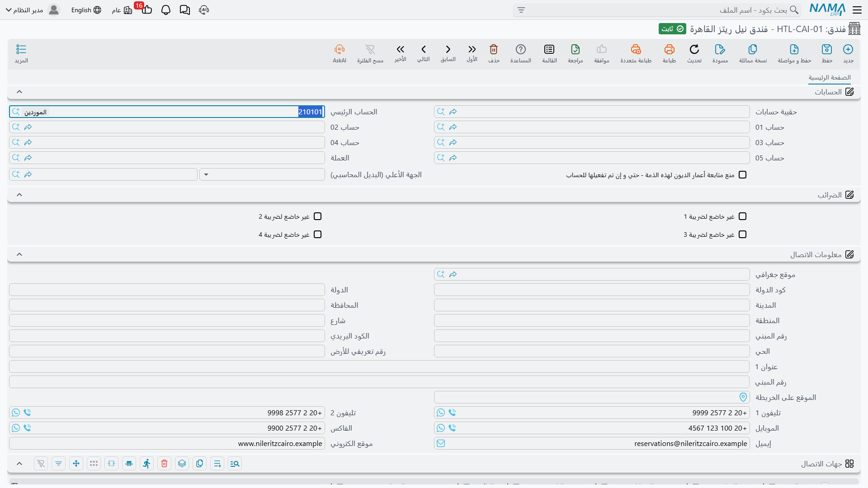
Task: Click the move arrows icon in جهات الاتصال toolbar
Action: [x=76, y=464]
